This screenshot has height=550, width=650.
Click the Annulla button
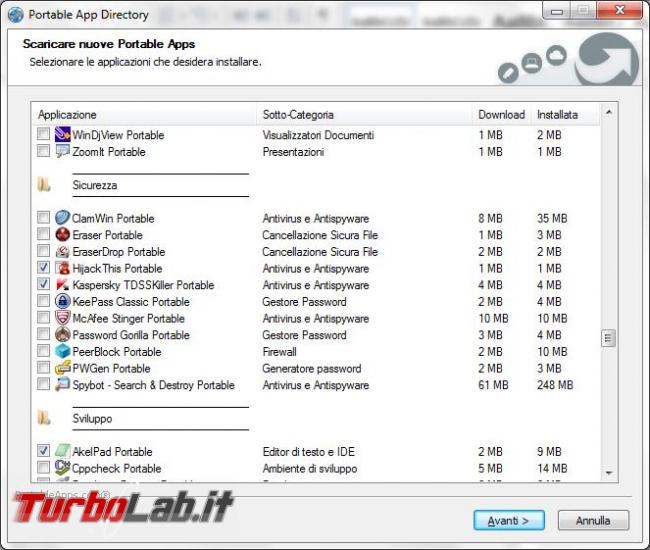tap(593, 520)
